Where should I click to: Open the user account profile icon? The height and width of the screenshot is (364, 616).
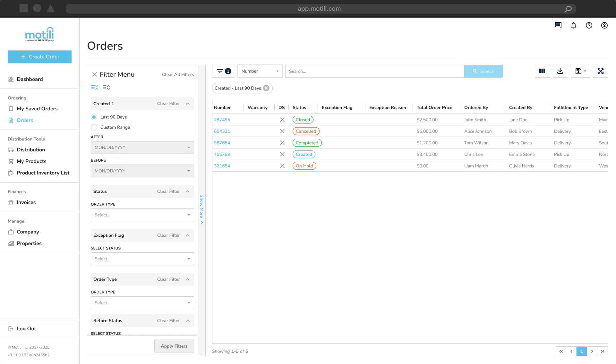click(x=604, y=25)
